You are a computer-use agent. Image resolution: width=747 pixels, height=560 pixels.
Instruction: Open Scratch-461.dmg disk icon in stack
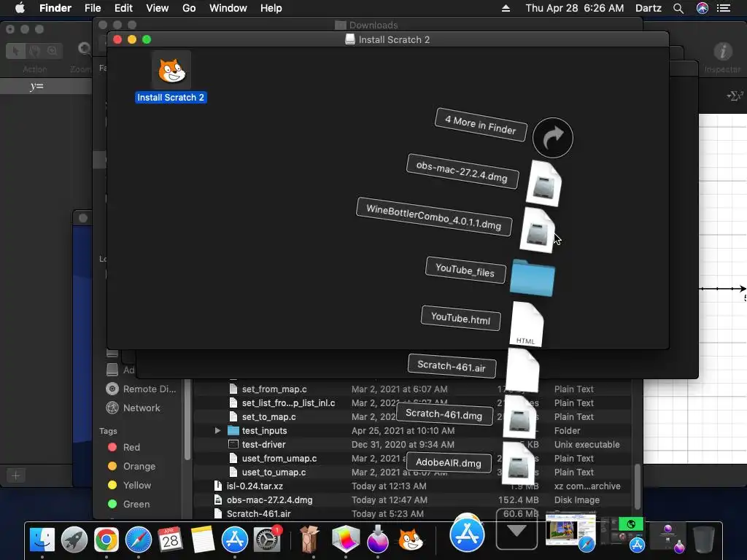519,417
